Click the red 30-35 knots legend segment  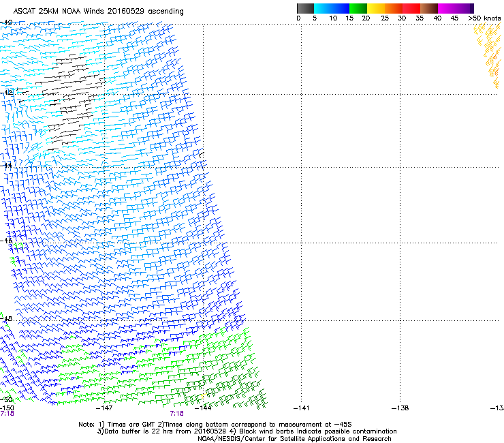[411, 8]
